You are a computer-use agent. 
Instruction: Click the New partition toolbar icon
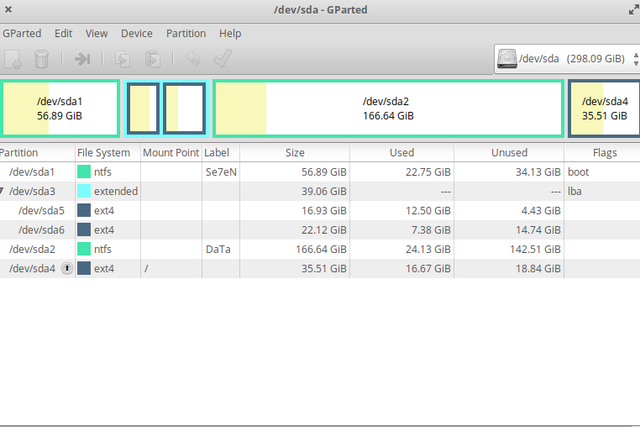coord(14,59)
